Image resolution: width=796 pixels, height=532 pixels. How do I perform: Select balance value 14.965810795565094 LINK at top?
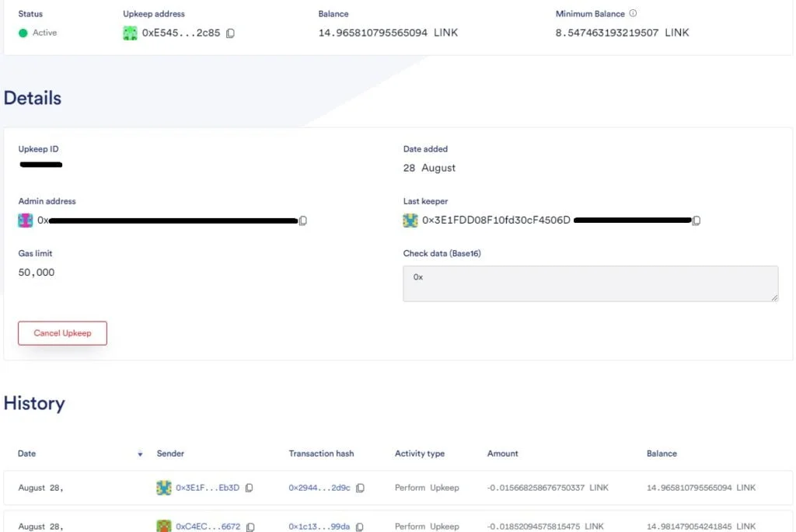click(x=389, y=33)
